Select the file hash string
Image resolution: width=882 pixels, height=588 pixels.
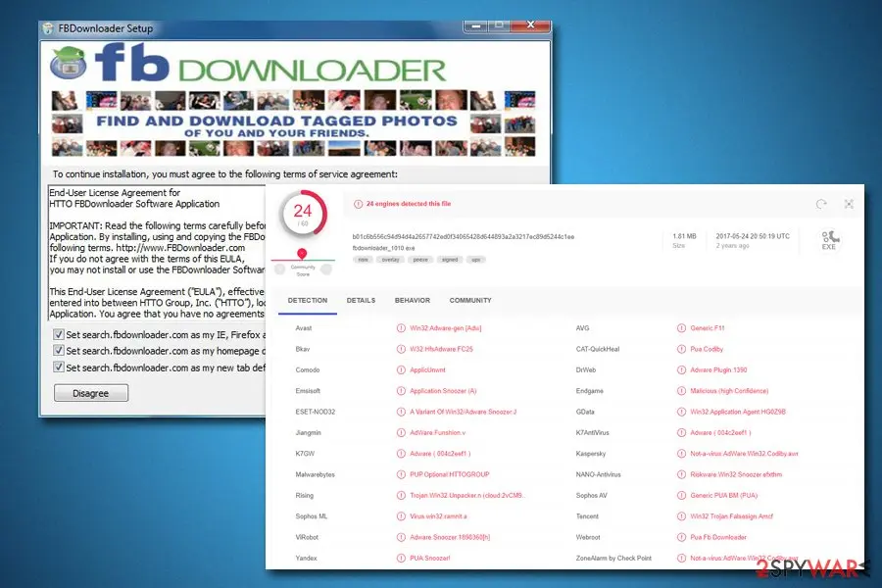463,237
